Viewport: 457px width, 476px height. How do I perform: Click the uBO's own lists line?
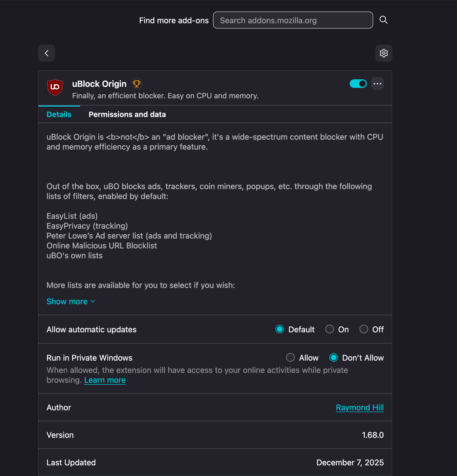[75, 256]
